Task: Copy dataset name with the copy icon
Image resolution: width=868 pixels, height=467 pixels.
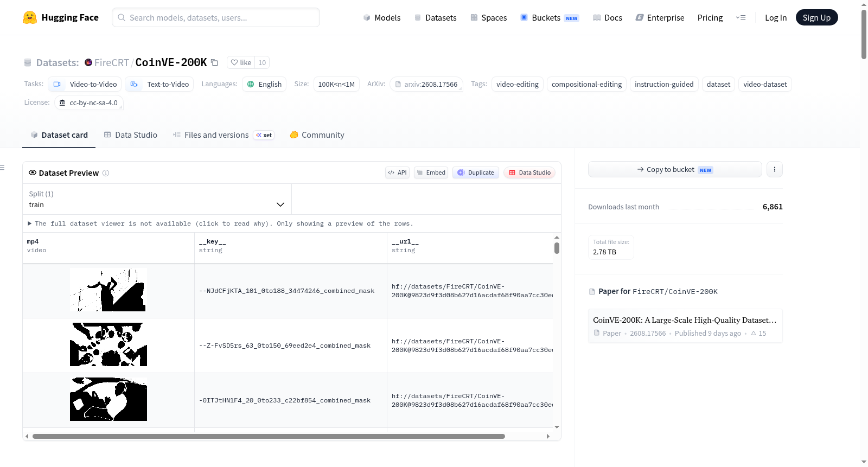Action: click(215, 62)
